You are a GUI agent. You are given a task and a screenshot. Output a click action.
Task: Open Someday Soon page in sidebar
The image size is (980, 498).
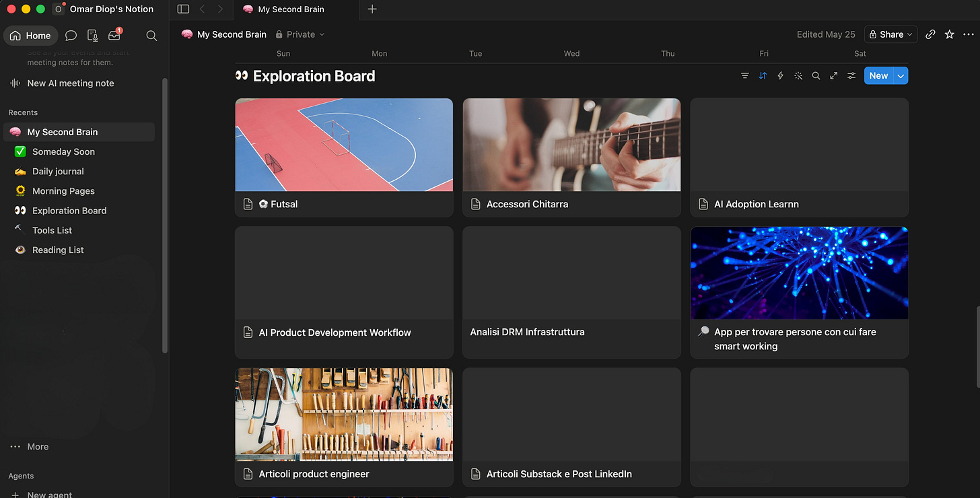(79, 151)
